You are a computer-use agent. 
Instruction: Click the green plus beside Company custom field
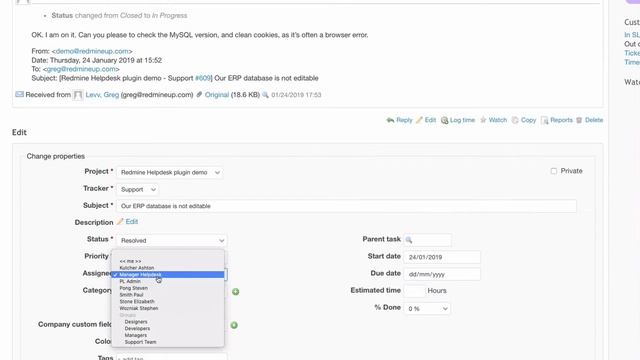(234, 325)
